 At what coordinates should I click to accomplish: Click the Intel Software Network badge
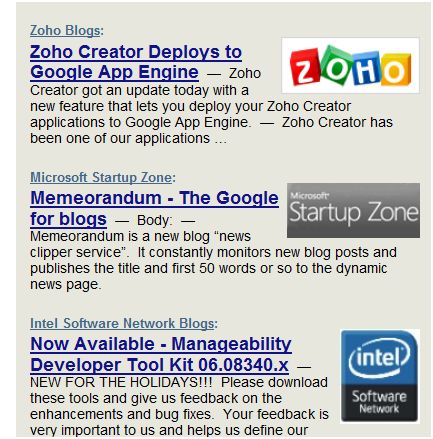click(x=379, y=376)
